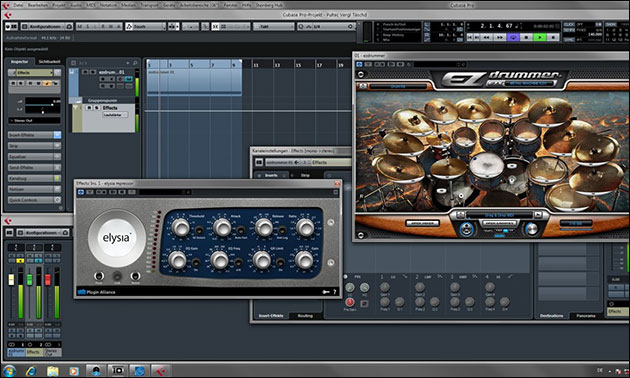Viewport: 630px width, 378px height.
Task: Click the search magnifier above the track list
Action: point(135,63)
